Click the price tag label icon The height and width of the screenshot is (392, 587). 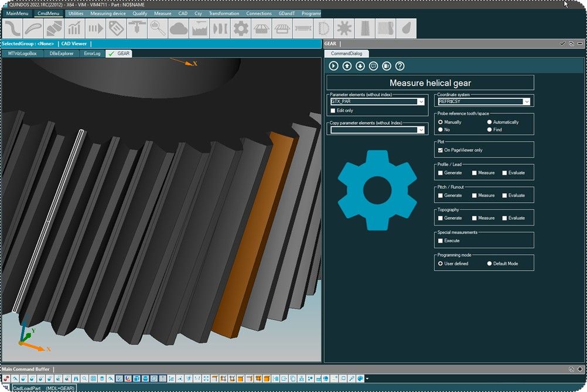(x=116, y=29)
